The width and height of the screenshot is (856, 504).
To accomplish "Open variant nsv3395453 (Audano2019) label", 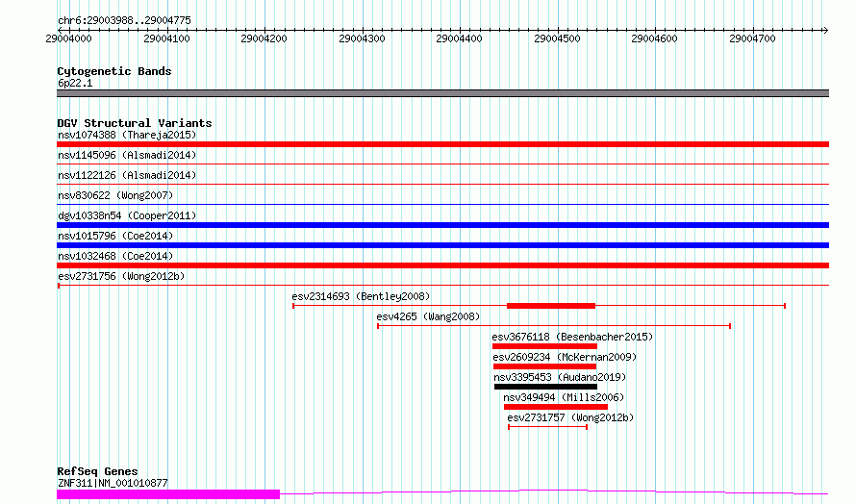I will [x=560, y=377].
